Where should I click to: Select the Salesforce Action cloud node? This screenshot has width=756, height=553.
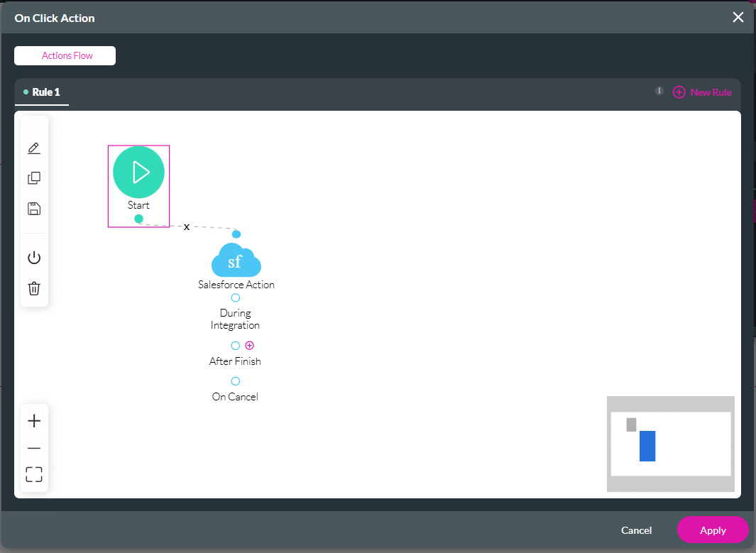tap(236, 261)
